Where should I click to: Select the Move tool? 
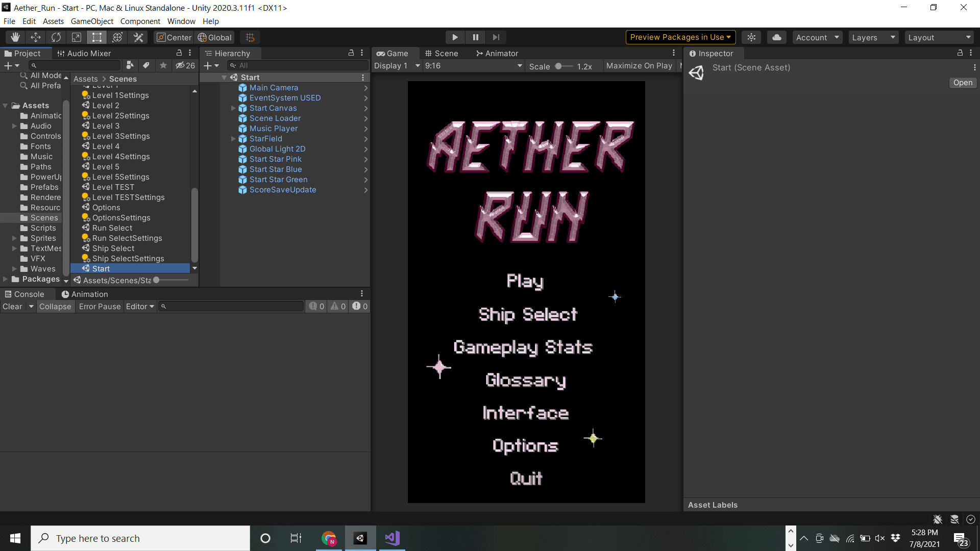click(x=36, y=37)
